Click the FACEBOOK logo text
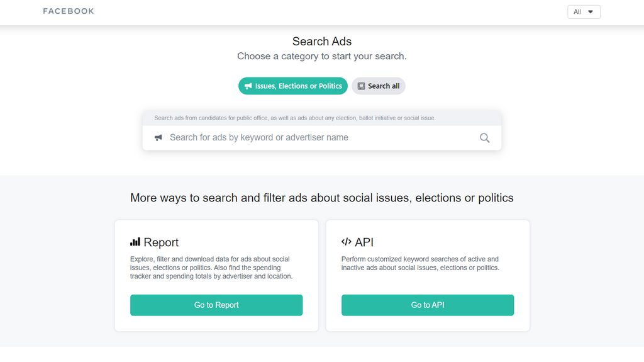Screen dimensions: 644x362 (69, 11)
